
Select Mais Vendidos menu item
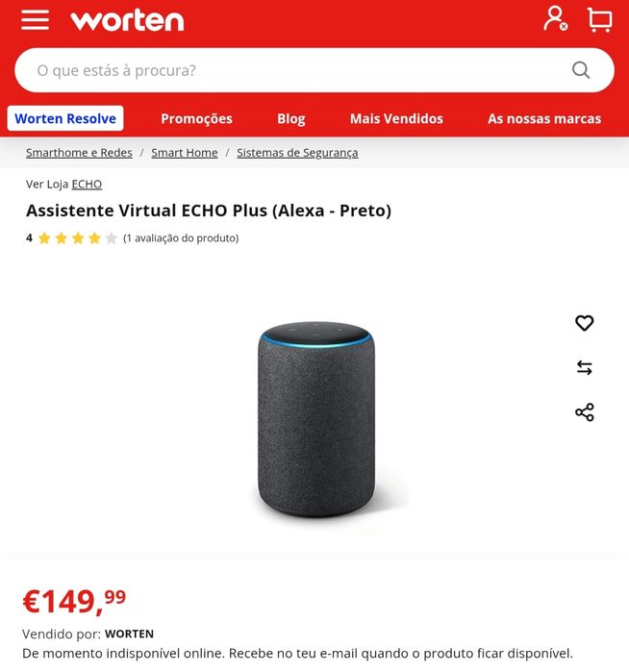[x=396, y=118]
